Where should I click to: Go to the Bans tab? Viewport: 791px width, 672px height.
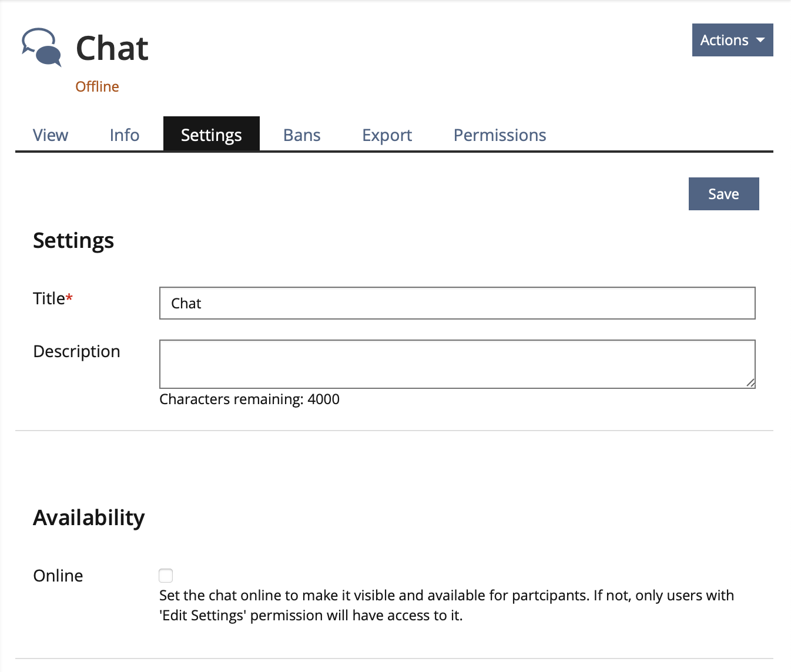point(301,135)
